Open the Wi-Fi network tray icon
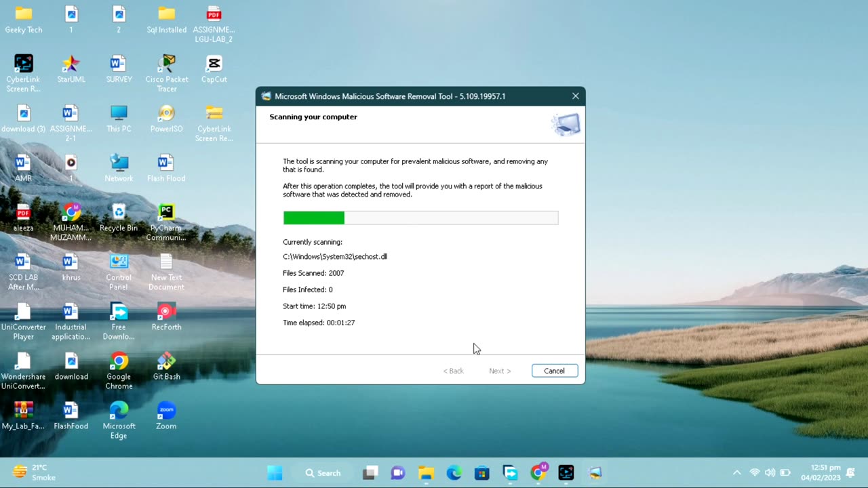 click(x=754, y=473)
